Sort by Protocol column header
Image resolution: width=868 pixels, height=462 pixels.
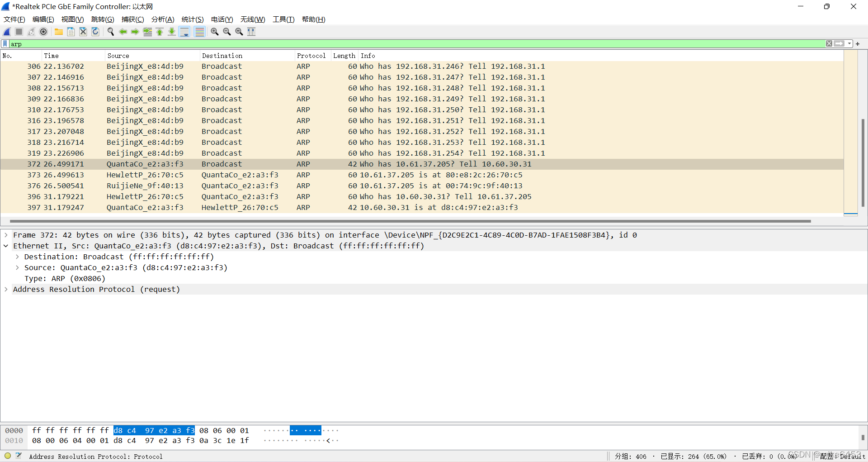tap(313, 56)
